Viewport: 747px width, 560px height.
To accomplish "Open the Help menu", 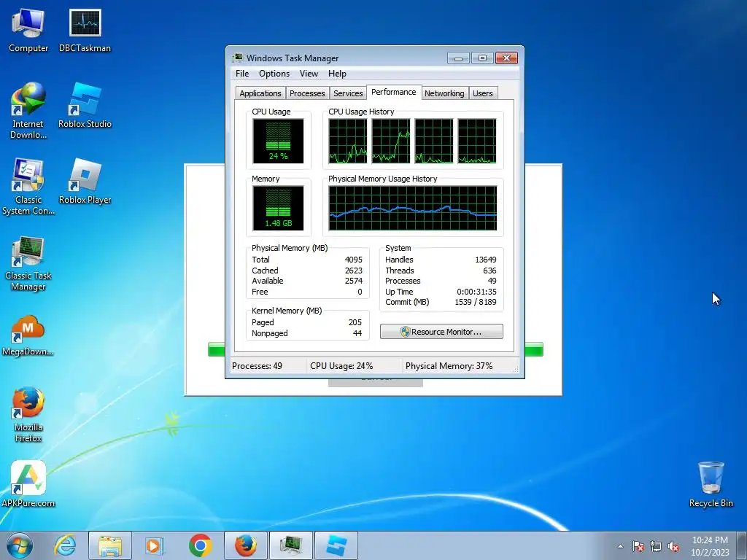I will pyautogui.click(x=337, y=74).
